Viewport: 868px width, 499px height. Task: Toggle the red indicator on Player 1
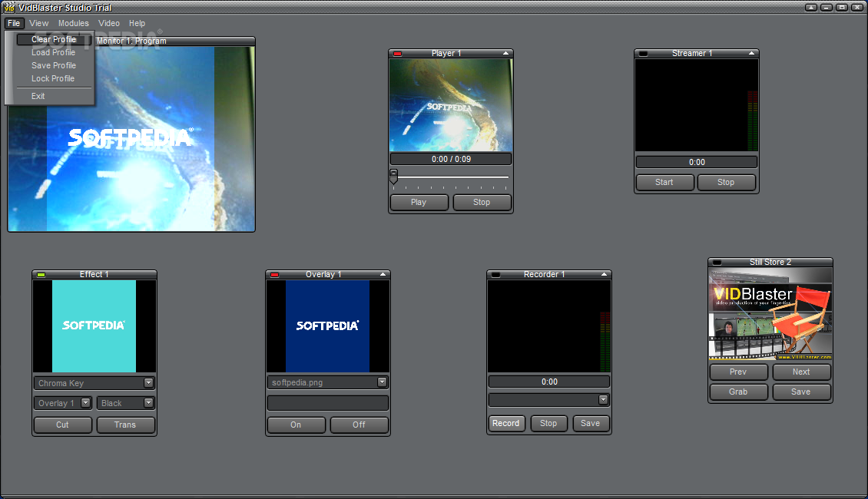(397, 54)
